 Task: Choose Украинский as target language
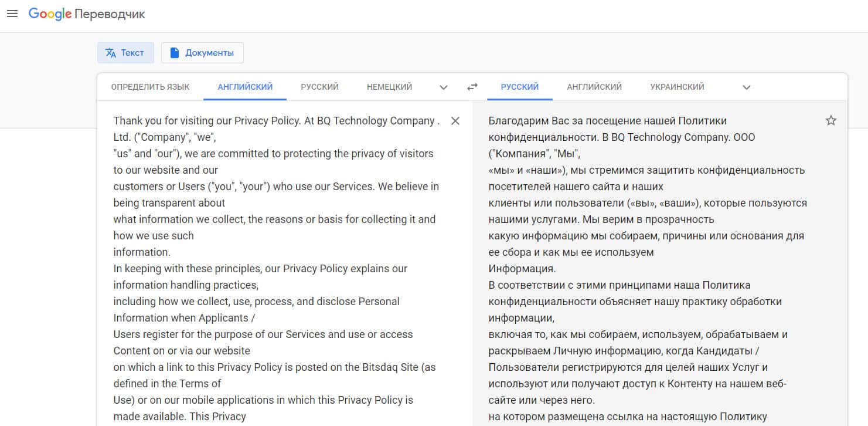pos(677,87)
